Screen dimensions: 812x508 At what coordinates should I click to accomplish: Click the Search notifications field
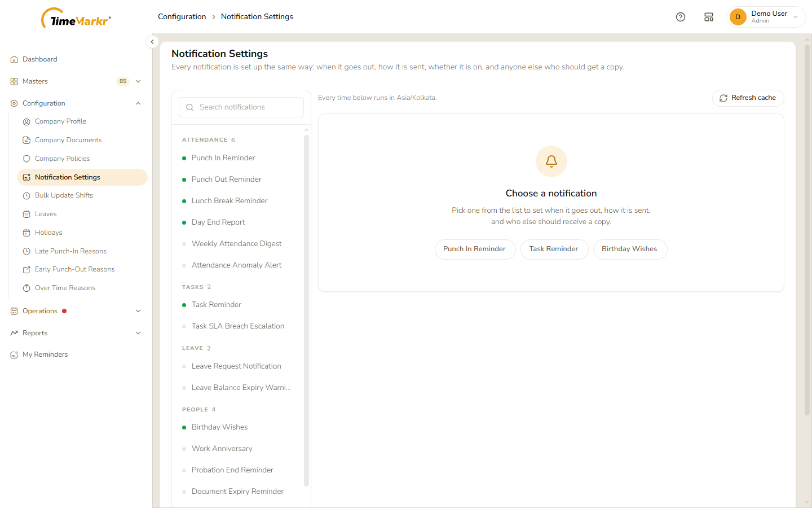(x=241, y=107)
